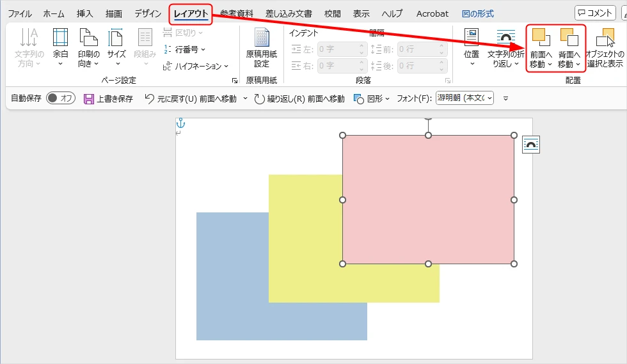Switch to the Acrobat tab
Screen dimensions: 627x364
(x=433, y=13)
